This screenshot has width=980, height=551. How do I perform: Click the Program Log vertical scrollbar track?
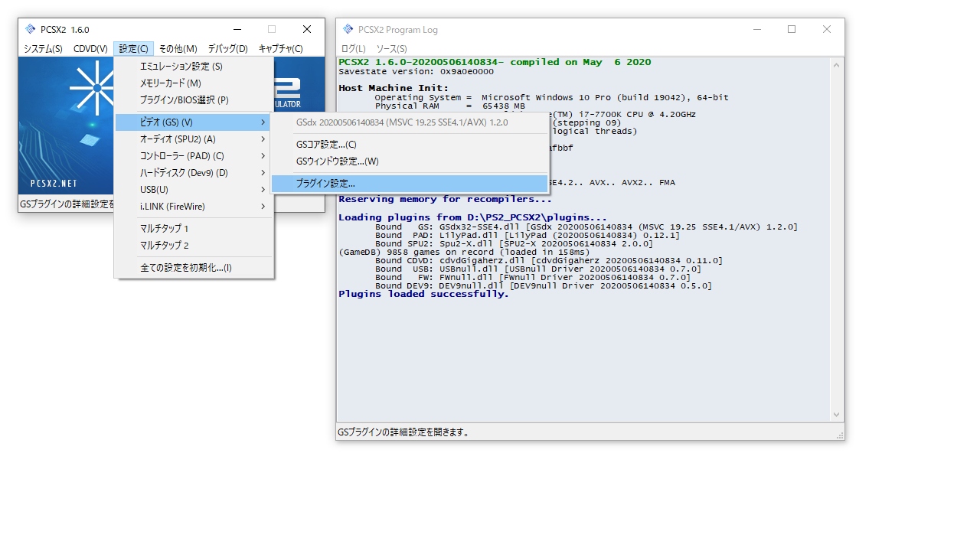(x=836, y=240)
